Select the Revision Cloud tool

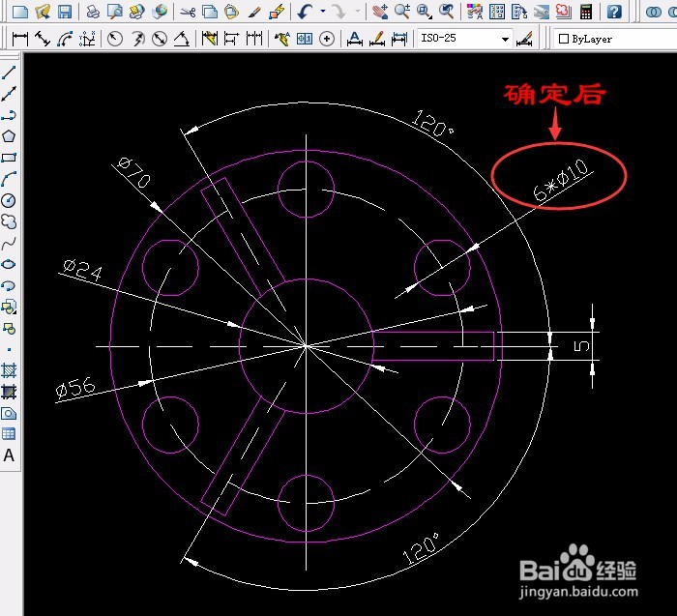coord(9,221)
